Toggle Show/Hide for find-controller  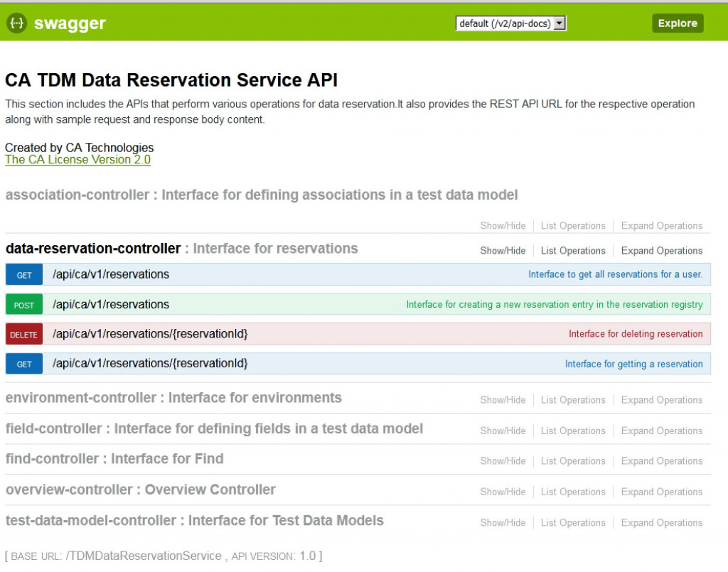pos(503,461)
